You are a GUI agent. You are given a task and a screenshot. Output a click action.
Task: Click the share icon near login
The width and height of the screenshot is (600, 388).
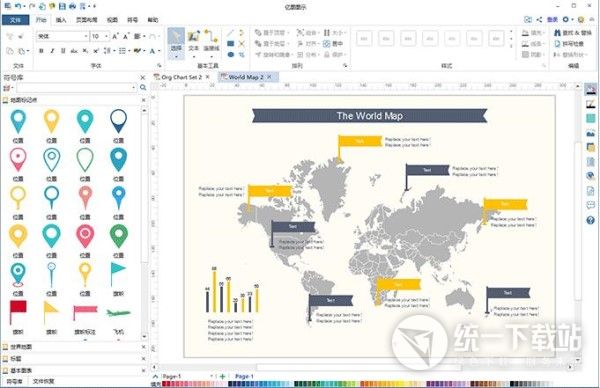click(539, 20)
